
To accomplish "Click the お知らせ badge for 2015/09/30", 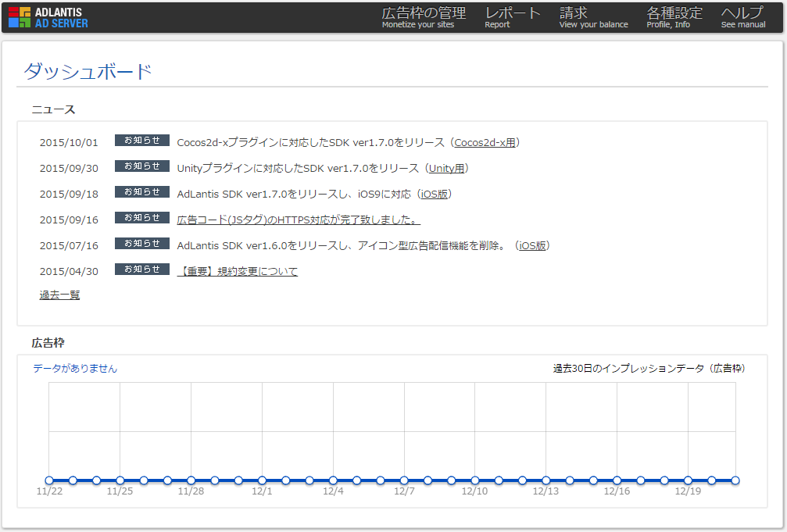I will click(x=142, y=166).
